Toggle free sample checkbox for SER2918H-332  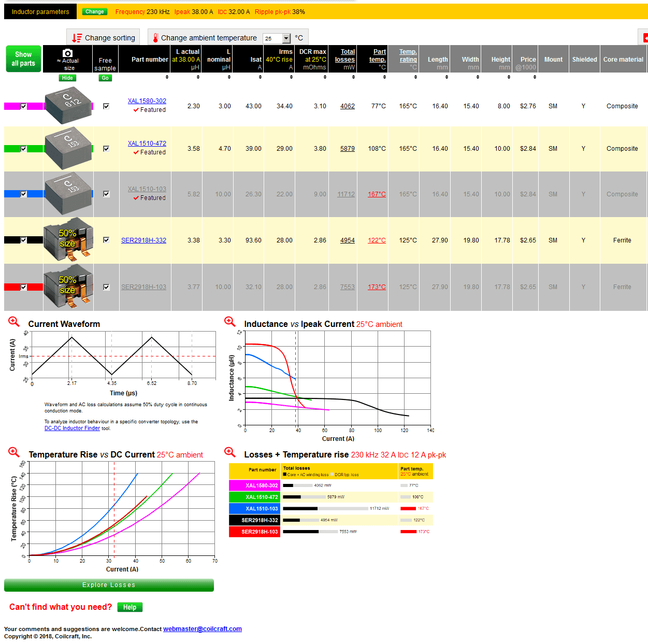(x=106, y=240)
